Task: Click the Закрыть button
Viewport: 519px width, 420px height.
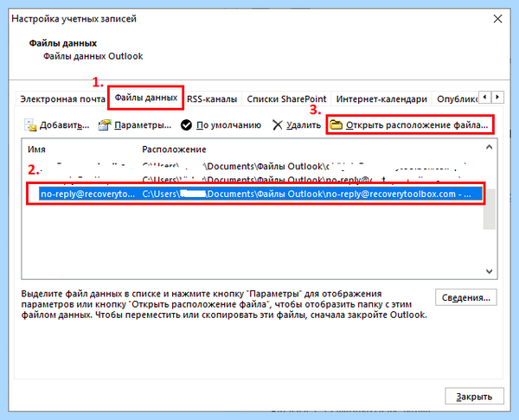Action: click(474, 396)
